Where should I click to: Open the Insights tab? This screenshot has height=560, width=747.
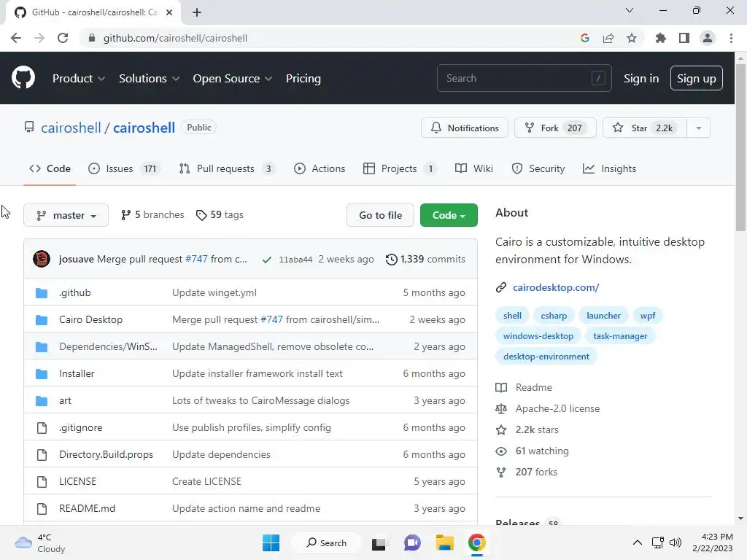pos(609,168)
